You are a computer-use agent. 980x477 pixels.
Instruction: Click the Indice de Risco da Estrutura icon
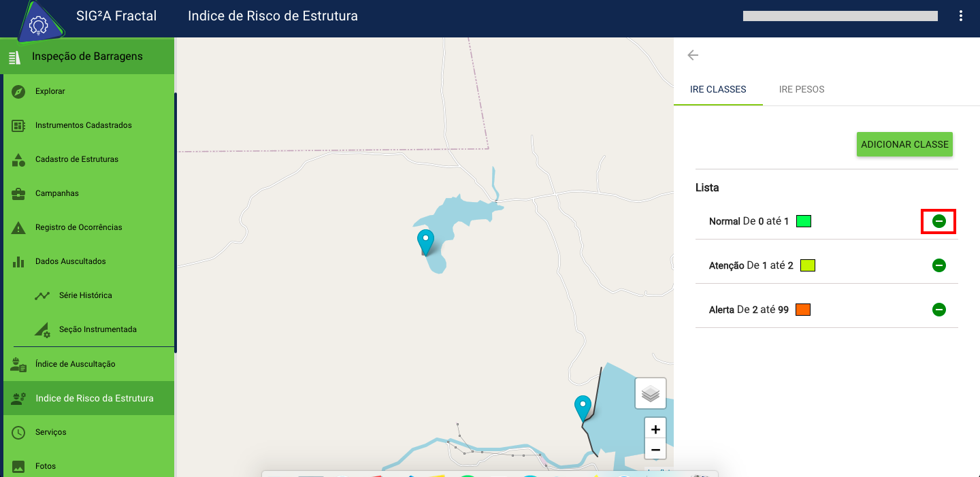coord(18,399)
